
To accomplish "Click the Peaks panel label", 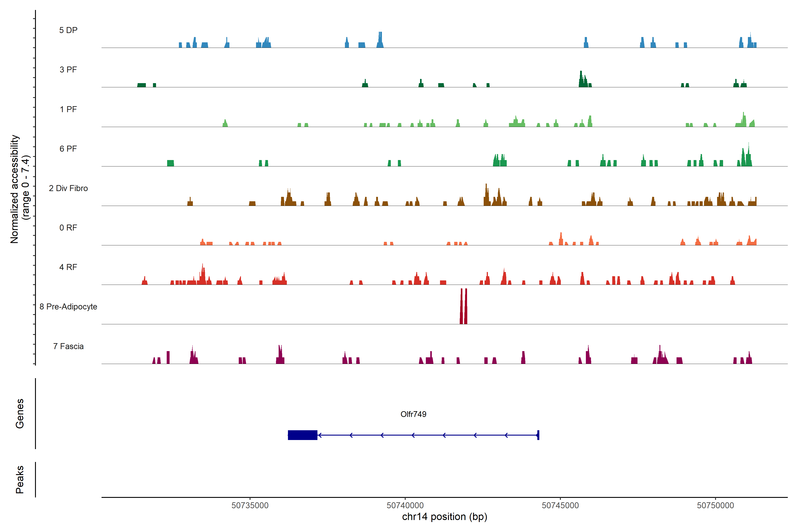I will pyautogui.click(x=20, y=479).
